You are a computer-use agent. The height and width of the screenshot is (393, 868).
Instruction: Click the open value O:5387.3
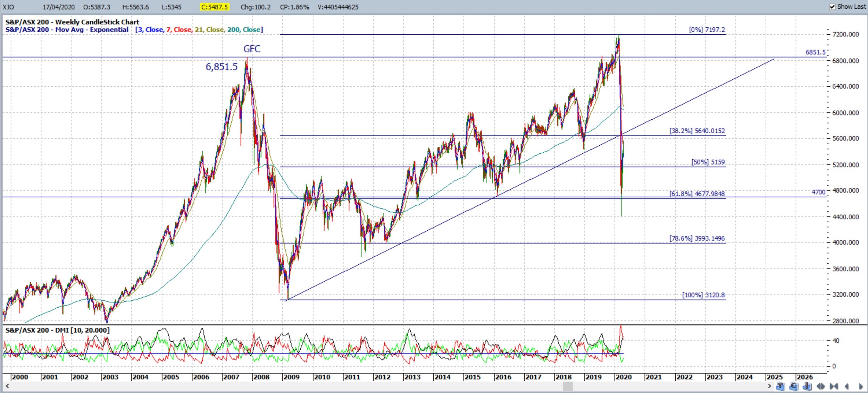coord(97,7)
